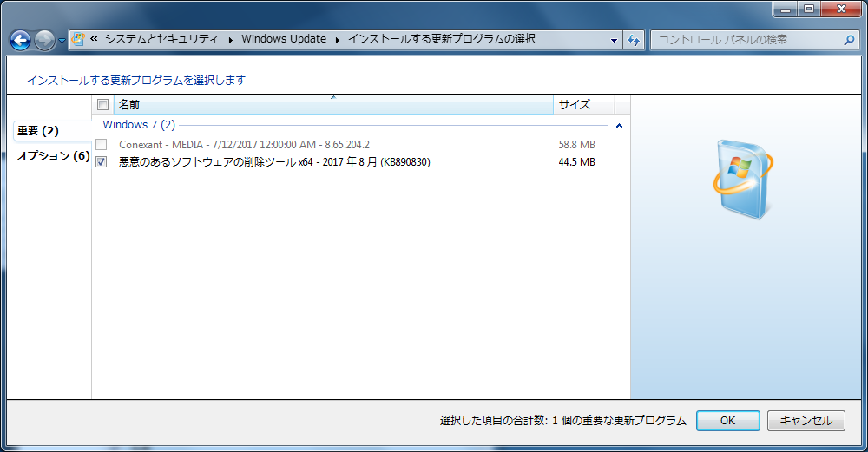Minimize the Windows Update window

(x=785, y=10)
